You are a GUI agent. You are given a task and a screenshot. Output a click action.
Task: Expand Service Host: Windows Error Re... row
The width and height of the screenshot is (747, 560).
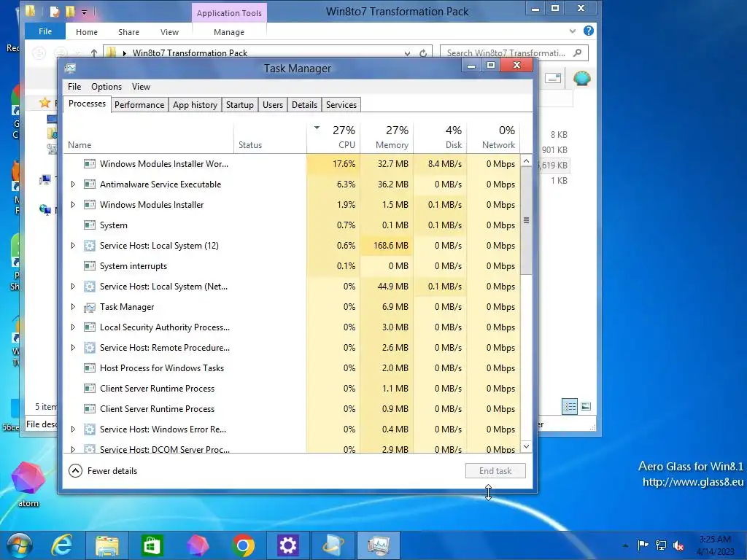tap(73, 429)
